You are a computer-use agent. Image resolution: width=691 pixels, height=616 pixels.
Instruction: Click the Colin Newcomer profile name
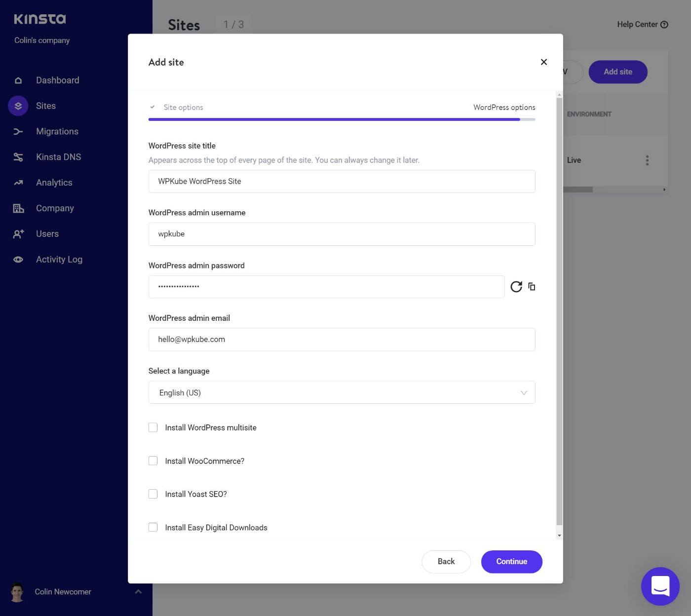(63, 592)
